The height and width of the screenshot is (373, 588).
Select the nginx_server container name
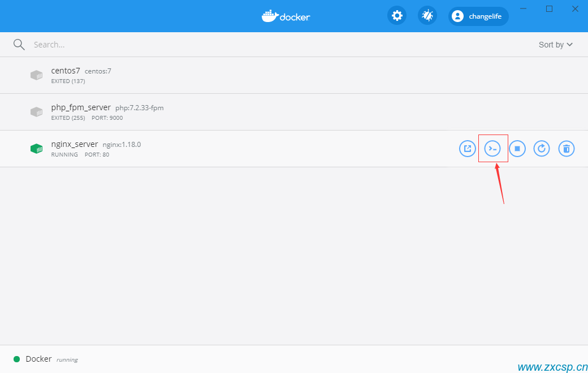pos(75,144)
